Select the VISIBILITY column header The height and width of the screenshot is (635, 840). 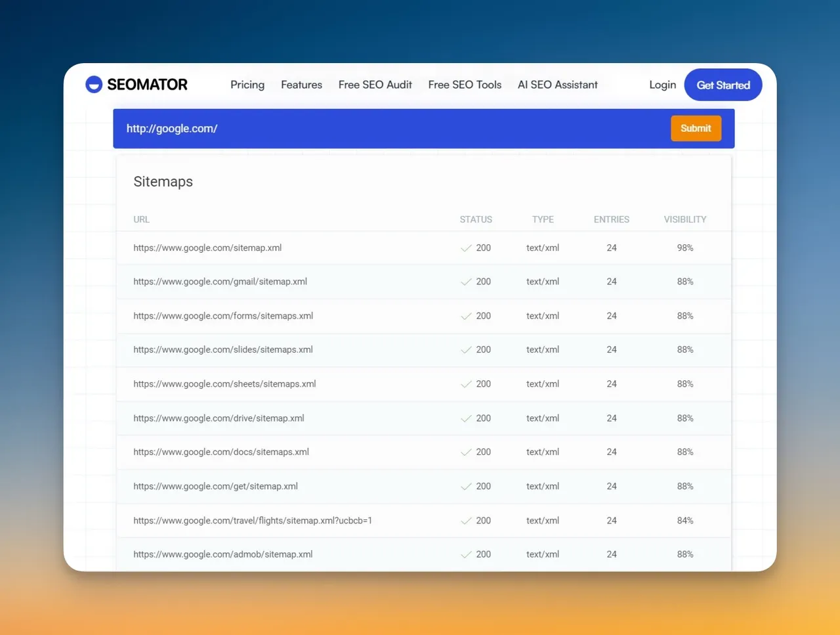tap(685, 219)
